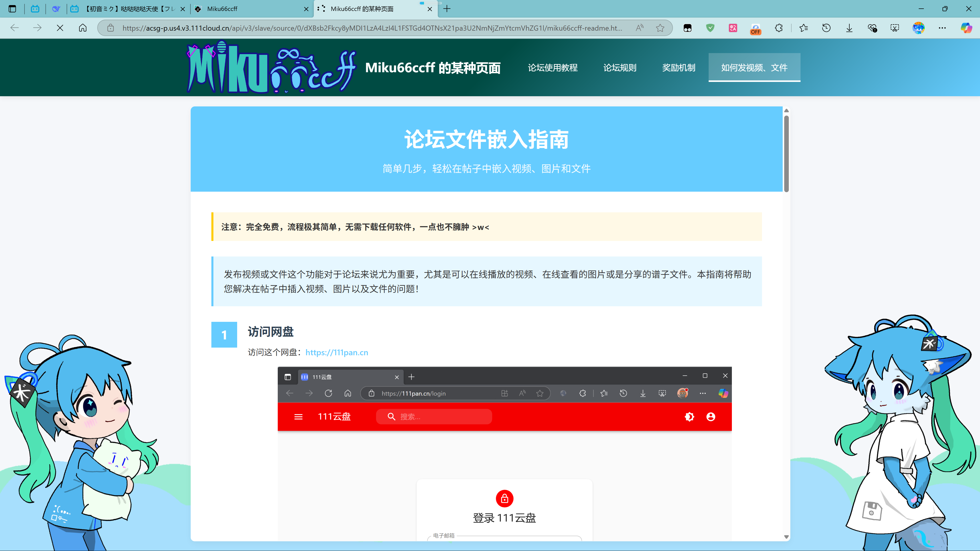The width and height of the screenshot is (980, 551).
Task: Stop page loading with X icon
Action: pyautogui.click(x=60, y=28)
